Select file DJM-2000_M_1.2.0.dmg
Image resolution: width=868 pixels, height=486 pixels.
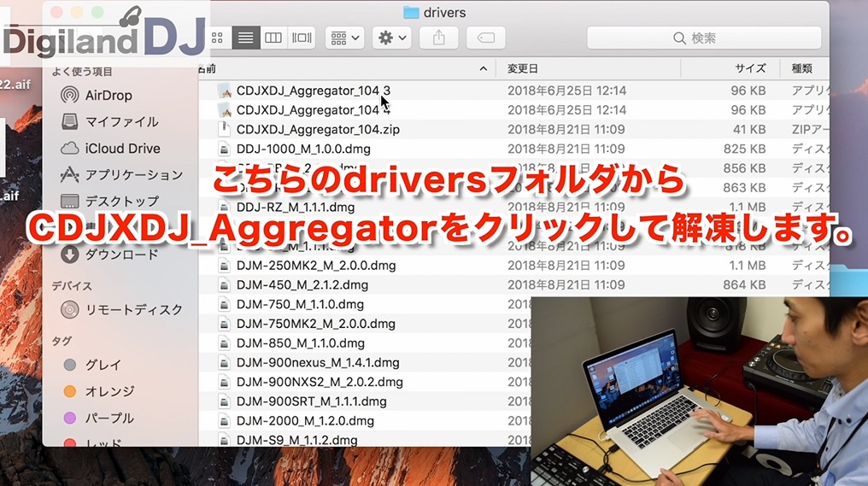(305, 421)
